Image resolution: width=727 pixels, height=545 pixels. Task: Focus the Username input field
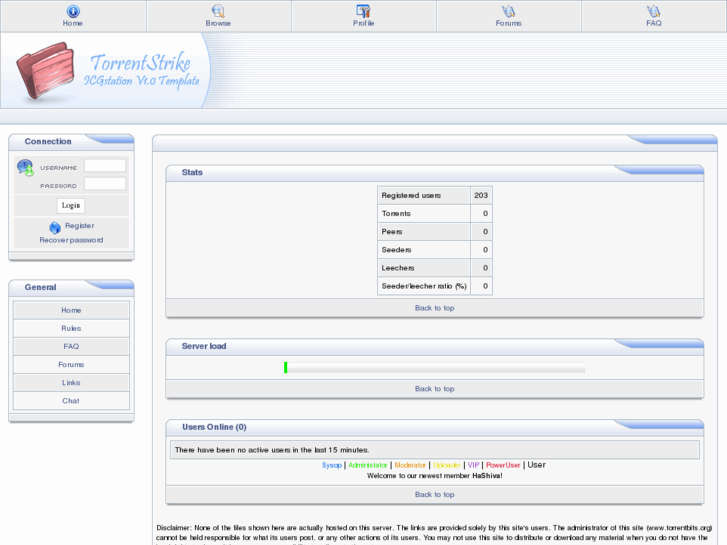(105, 166)
